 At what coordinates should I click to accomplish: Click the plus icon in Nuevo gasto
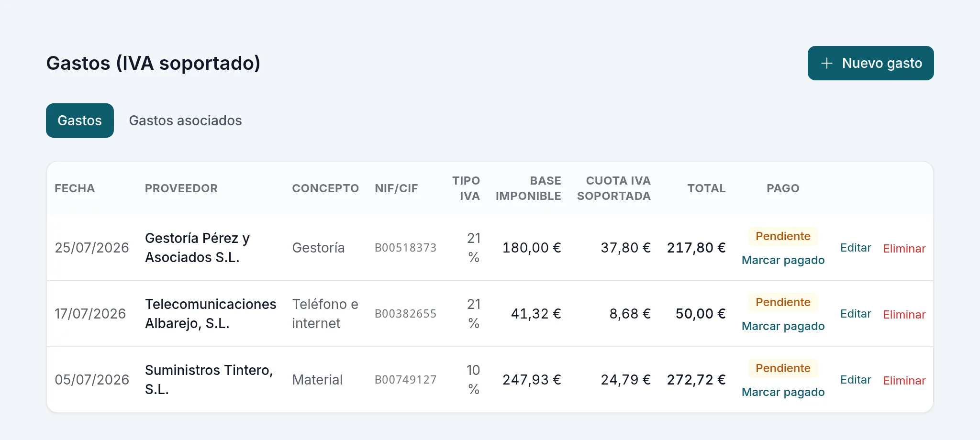827,63
